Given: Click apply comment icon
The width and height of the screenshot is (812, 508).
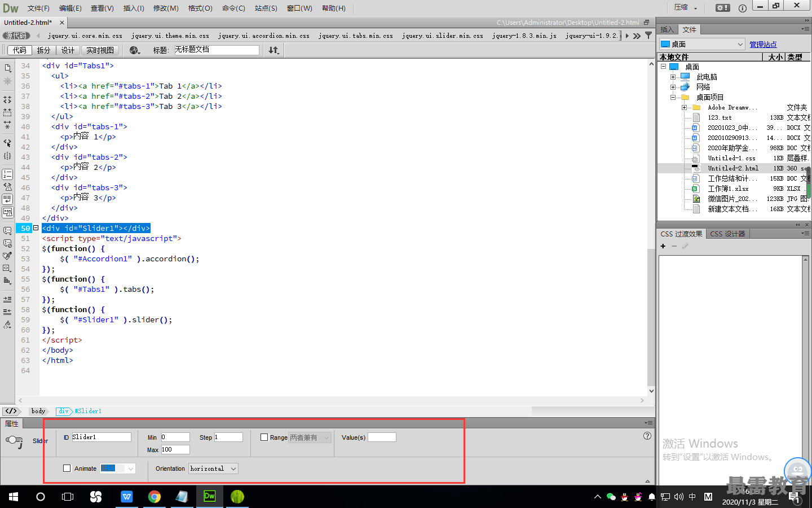Looking at the screenshot, I should click(7, 231).
